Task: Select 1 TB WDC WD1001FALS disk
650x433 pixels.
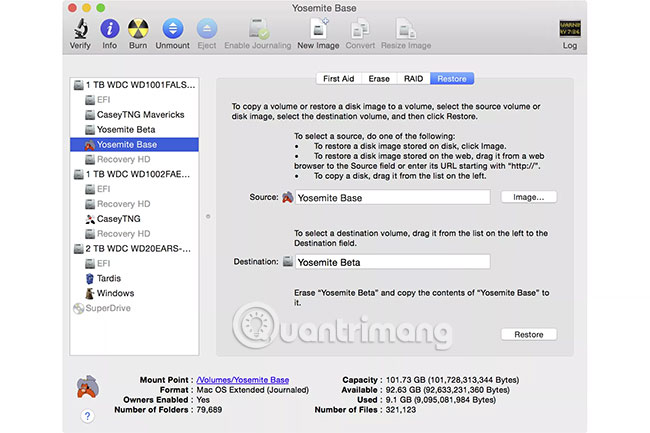Action: coord(134,85)
